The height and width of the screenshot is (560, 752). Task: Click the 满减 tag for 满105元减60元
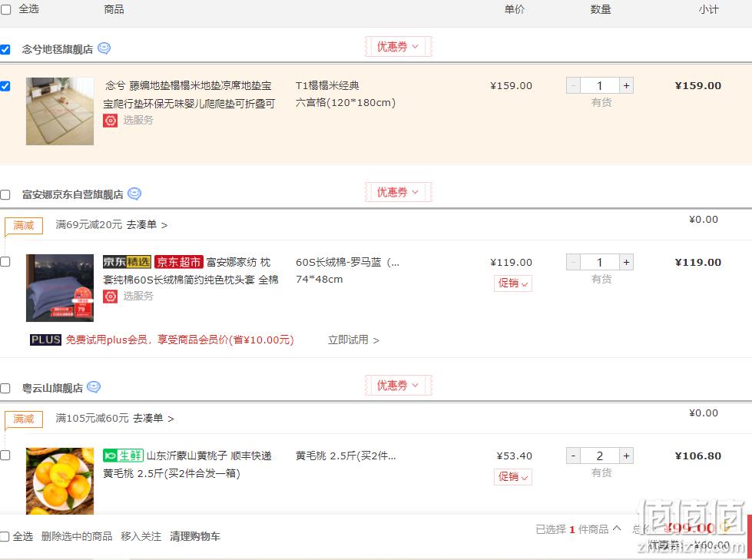pos(24,419)
